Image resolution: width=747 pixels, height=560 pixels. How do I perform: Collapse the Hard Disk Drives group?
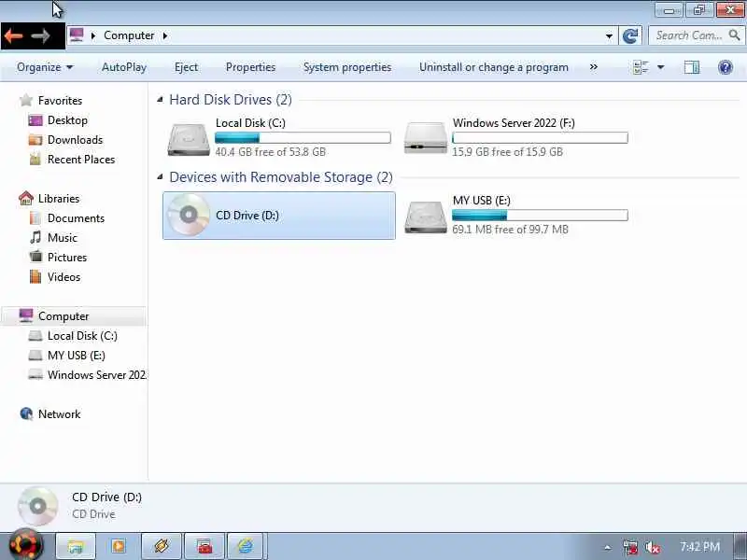(160, 99)
